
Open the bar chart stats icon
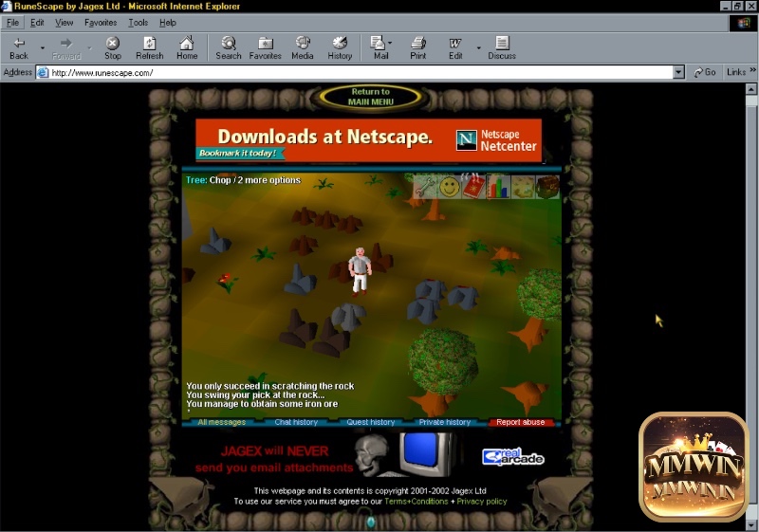[498, 187]
